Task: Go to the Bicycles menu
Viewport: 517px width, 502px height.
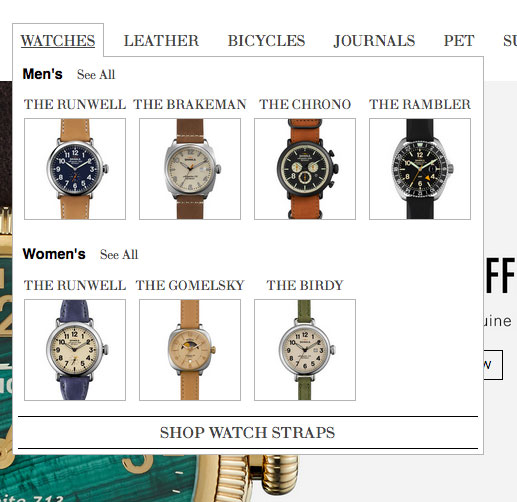Action: tap(266, 41)
